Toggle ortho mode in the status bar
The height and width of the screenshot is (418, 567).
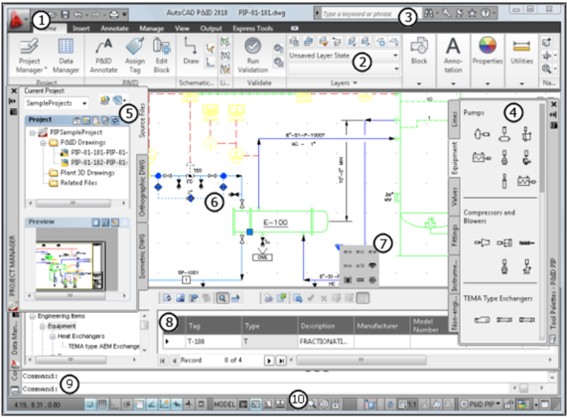point(115,404)
